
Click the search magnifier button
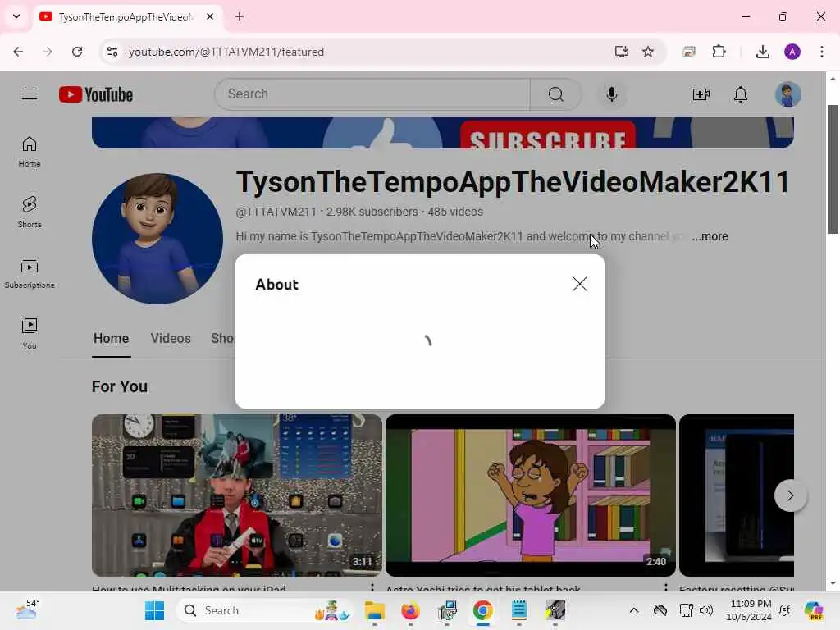coord(555,94)
